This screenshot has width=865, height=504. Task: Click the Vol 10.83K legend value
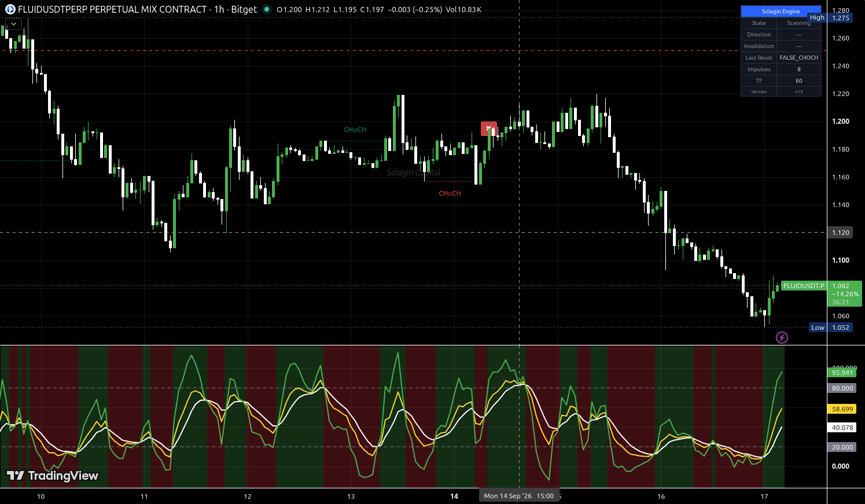pyautogui.click(x=463, y=9)
